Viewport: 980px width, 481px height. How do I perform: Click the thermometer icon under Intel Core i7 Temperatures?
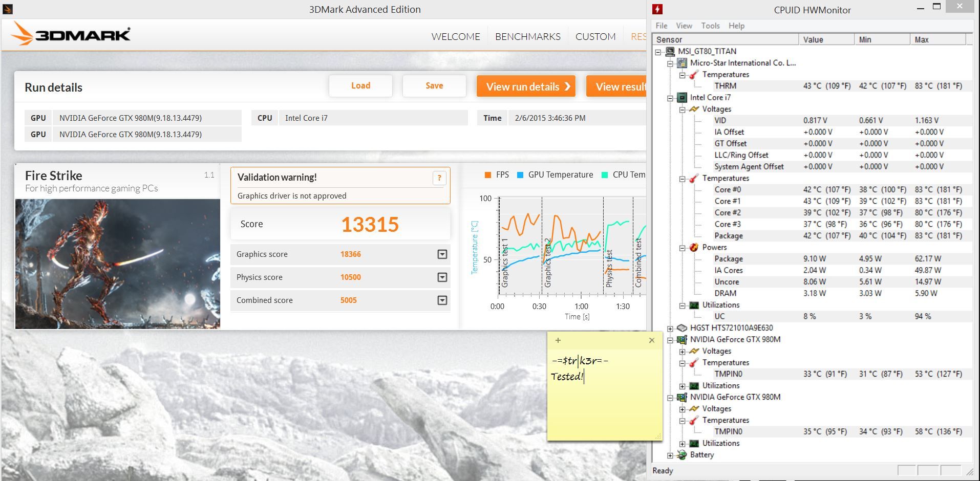point(694,178)
